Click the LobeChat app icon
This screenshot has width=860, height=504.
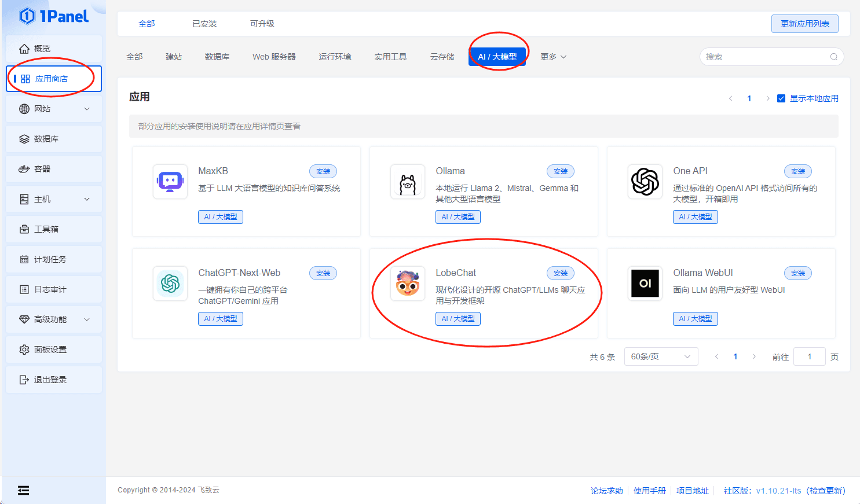coord(407,284)
